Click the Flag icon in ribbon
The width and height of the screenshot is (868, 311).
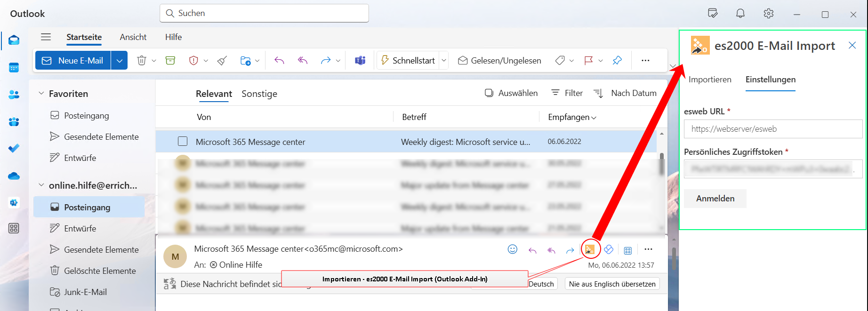(x=588, y=60)
